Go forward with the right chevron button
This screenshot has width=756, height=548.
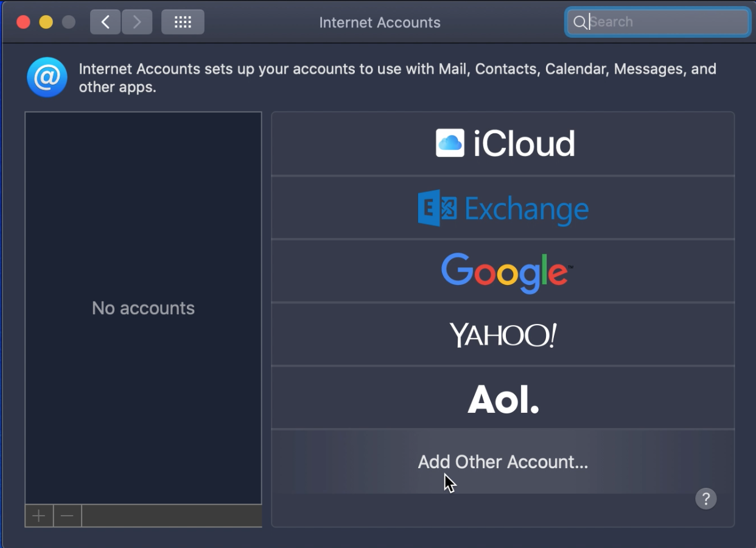137,23
